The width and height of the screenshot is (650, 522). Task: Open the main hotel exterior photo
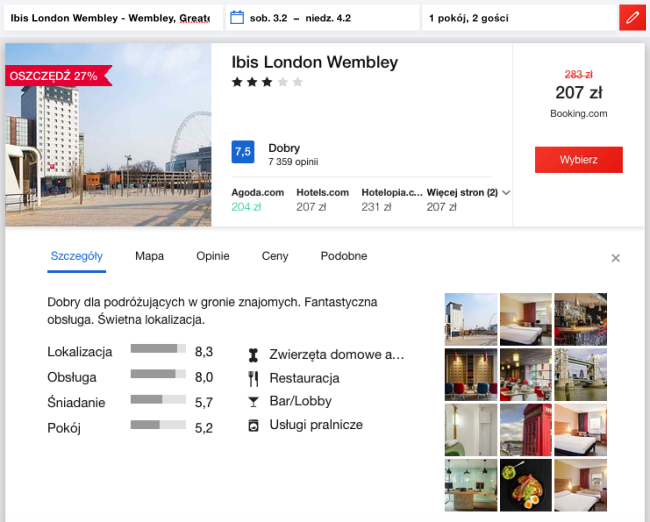108,135
